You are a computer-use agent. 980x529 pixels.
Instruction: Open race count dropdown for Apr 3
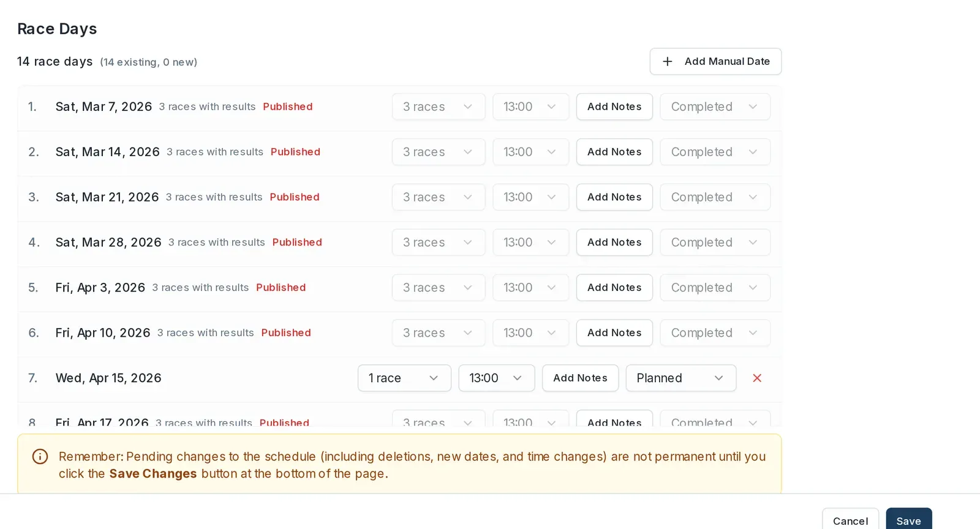point(439,288)
